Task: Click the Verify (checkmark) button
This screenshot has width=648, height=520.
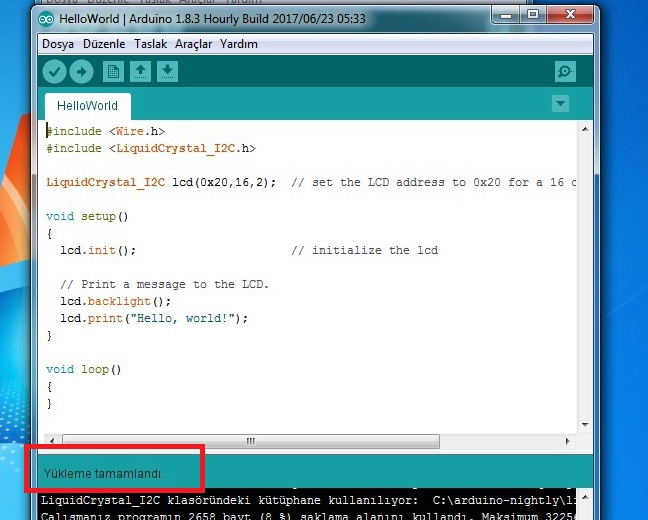Action: point(54,72)
